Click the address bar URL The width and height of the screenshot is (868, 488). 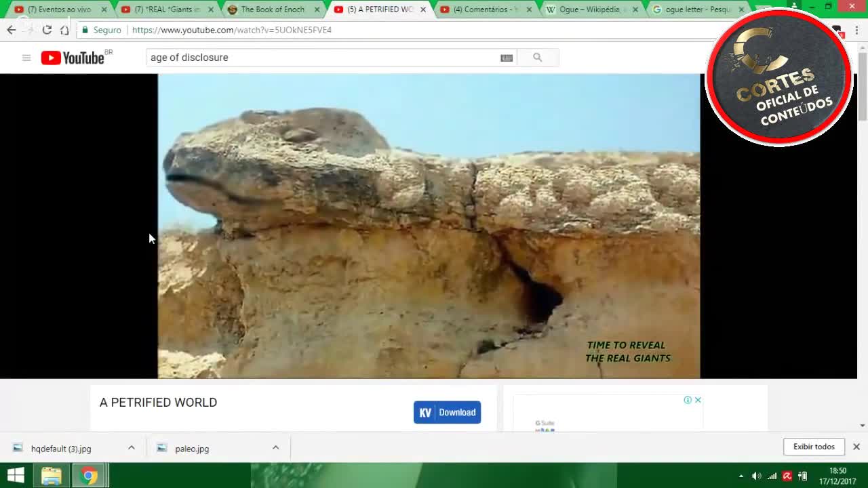(x=232, y=30)
